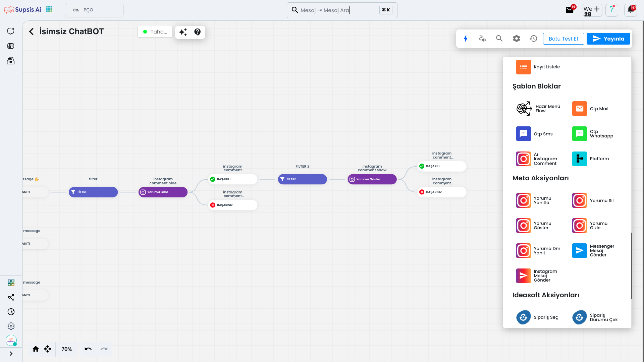Click the fit-to-screen move icon
Viewport: 644px width, 362px height.
[x=48, y=349]
